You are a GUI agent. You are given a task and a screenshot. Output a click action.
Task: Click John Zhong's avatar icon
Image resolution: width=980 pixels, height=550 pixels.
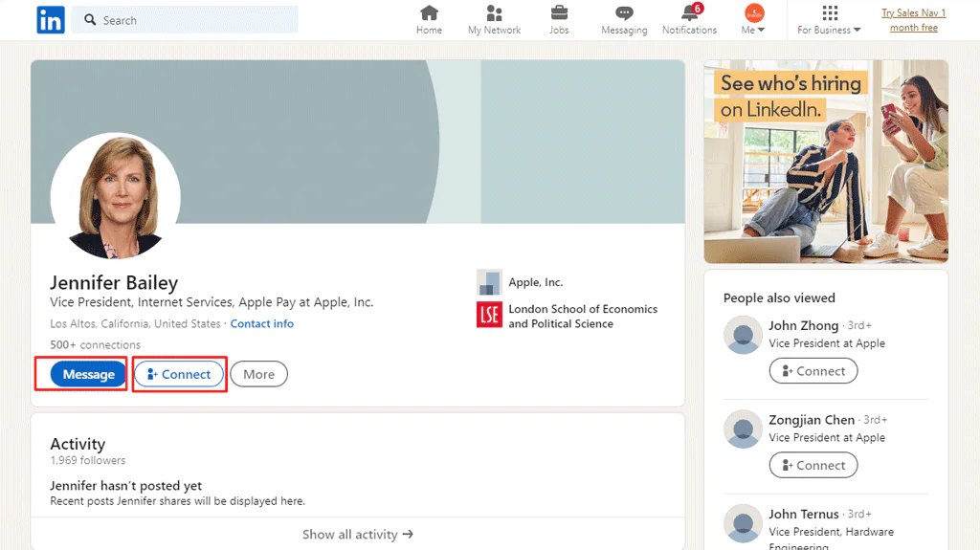[743, 335]
